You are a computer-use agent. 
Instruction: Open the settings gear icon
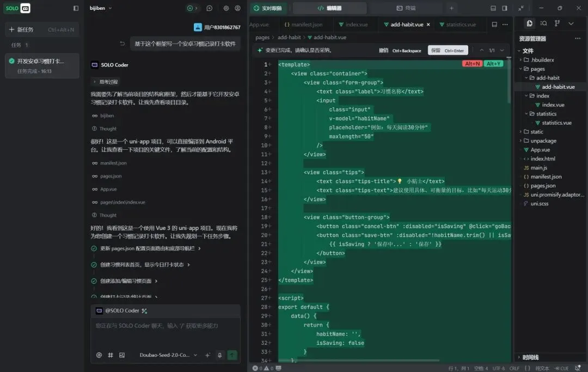click(226, 8)
